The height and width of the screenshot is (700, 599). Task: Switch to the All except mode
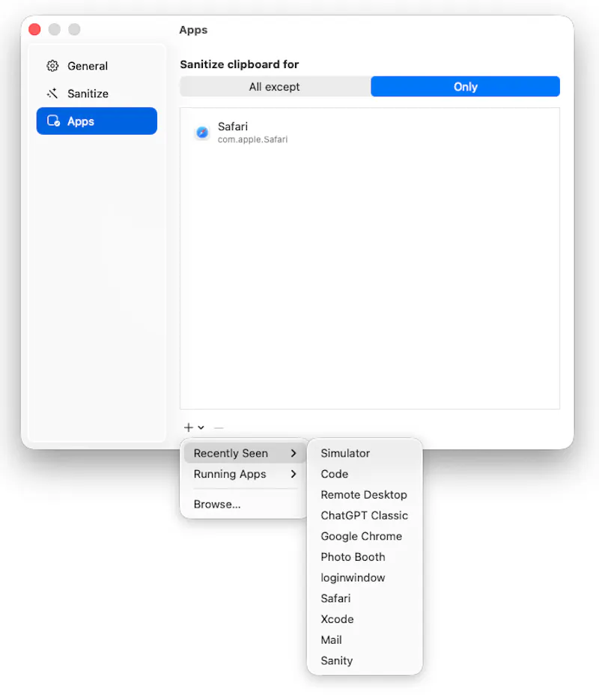pos(275,87)
